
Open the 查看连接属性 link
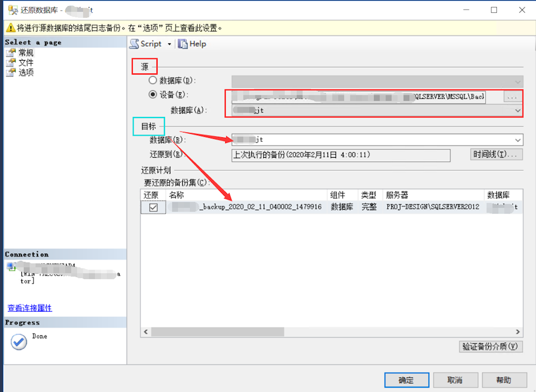tap(29, 308)
